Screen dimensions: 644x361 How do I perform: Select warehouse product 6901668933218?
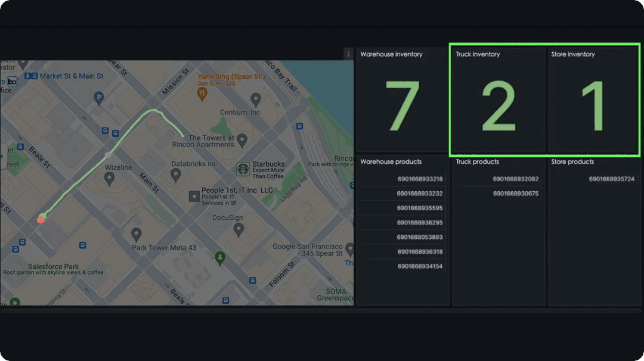(x=420, y=179)
